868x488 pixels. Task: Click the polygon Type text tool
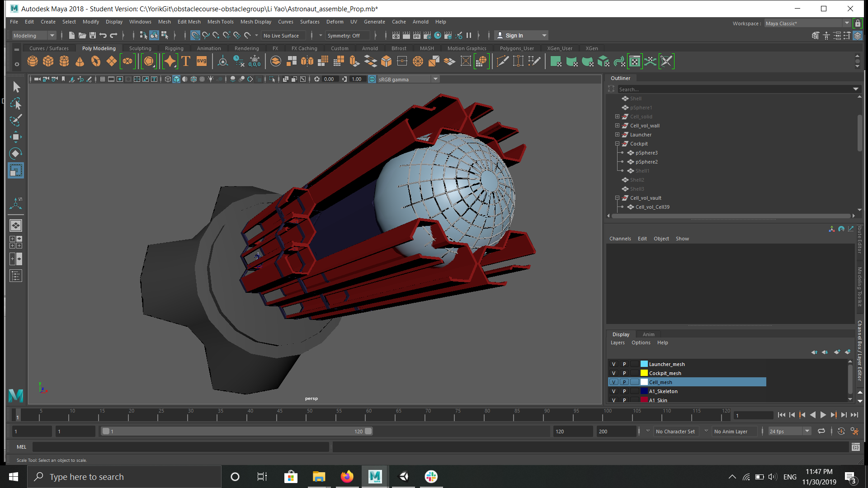tap(185, 61)
